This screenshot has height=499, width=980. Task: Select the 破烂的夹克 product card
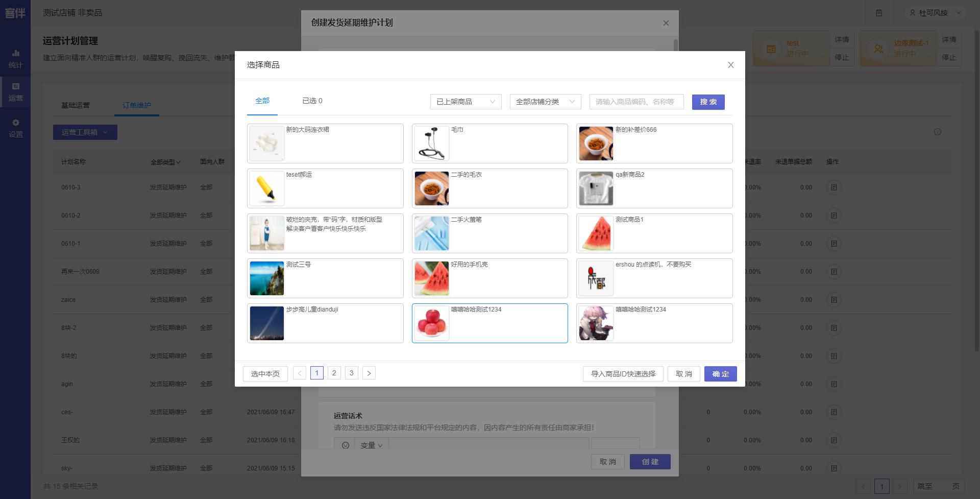(x=325, y=233)
